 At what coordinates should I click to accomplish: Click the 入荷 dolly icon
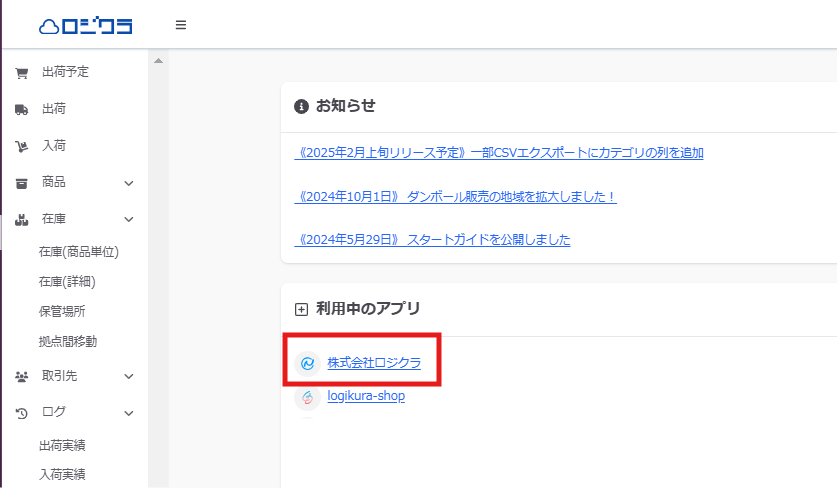[x=21, y=146]
